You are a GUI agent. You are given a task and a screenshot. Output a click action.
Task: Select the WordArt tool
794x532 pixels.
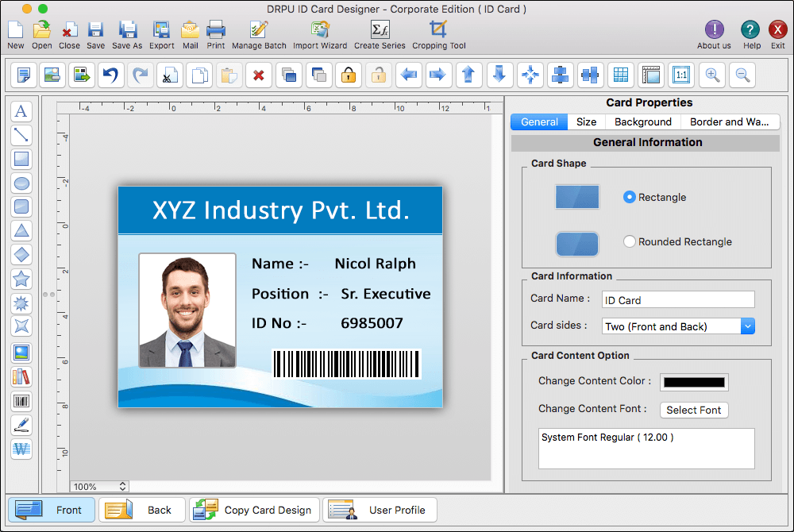(x=21, y=449)
